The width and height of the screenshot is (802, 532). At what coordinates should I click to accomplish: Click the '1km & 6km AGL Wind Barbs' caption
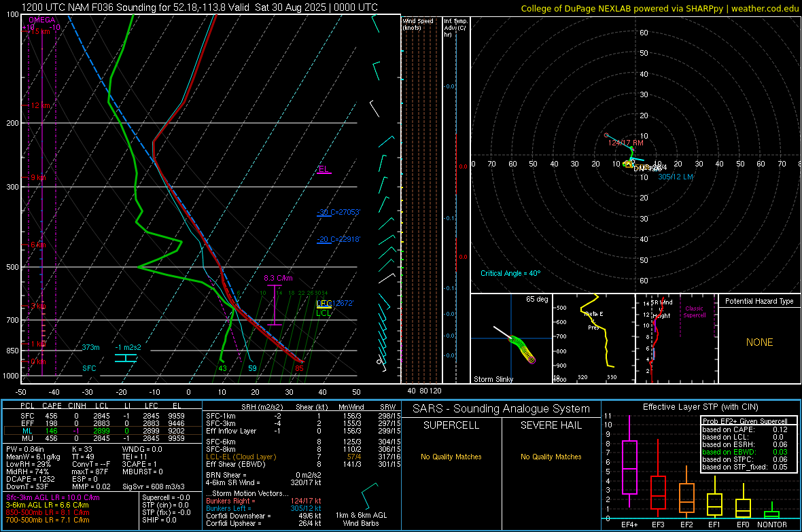[361, 519]
